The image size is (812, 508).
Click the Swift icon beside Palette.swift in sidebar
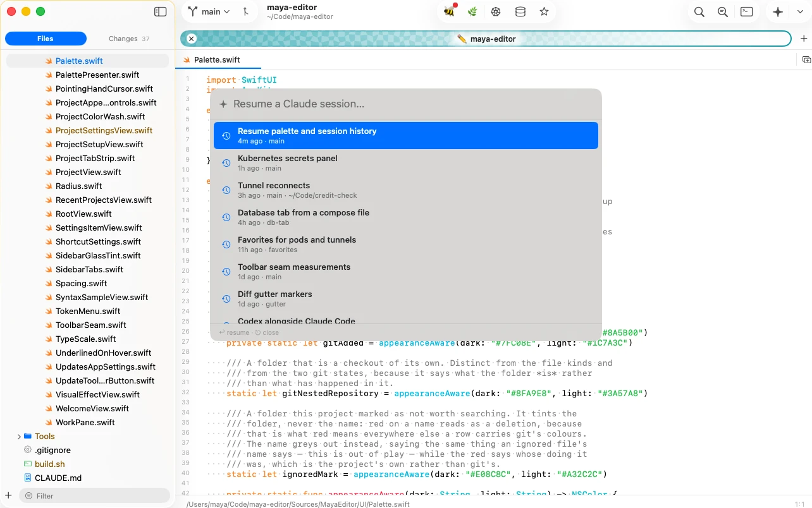(x=49, y=61)
